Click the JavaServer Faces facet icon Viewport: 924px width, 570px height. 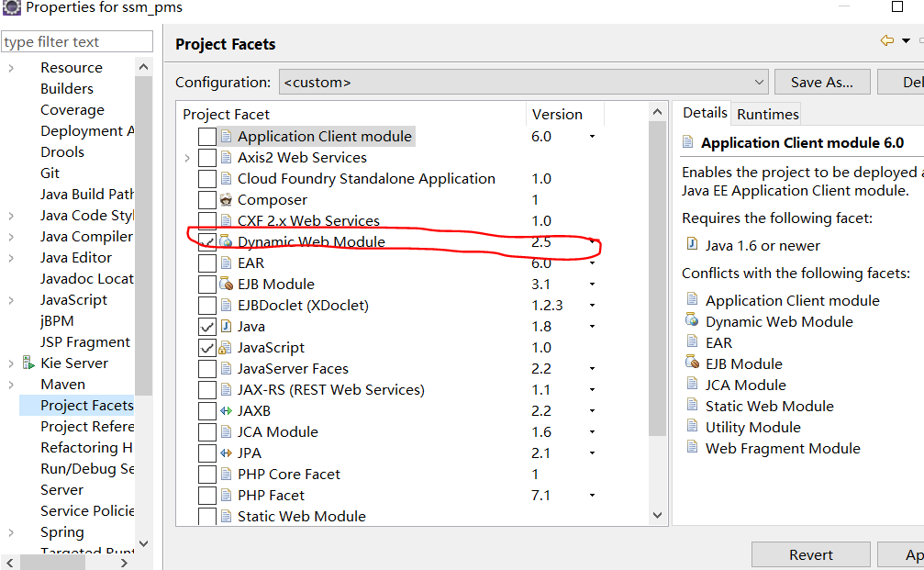(x=226, y=369)
